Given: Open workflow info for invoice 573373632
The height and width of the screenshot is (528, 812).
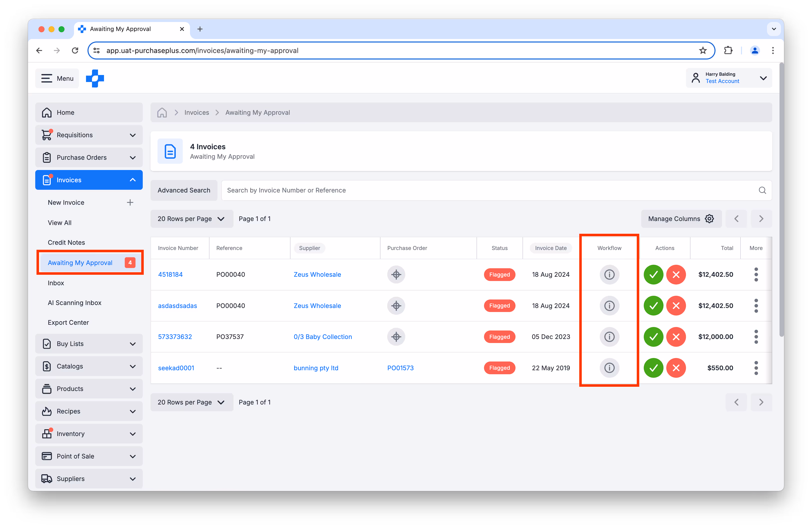Looking at the screenshot, I should click(x=609, y=337).
